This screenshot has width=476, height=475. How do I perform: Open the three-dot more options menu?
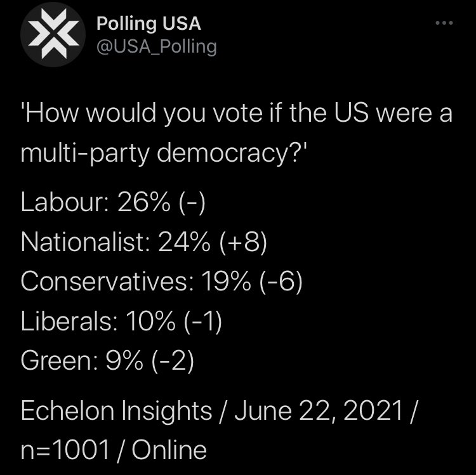tap(444, 23)
